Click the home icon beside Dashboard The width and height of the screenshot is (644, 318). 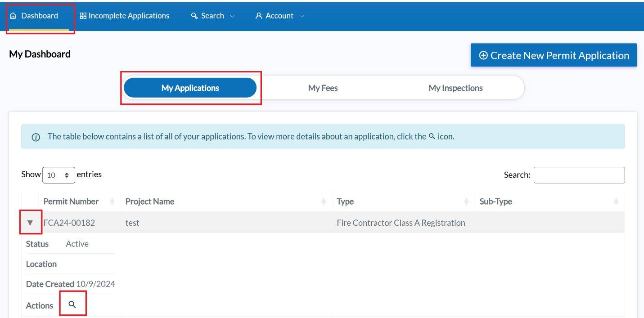point(13,16)
